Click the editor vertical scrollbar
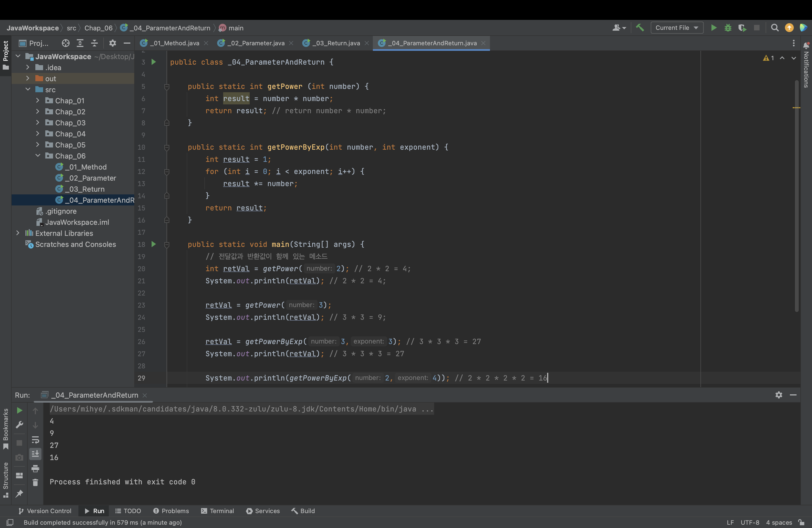 797,196
